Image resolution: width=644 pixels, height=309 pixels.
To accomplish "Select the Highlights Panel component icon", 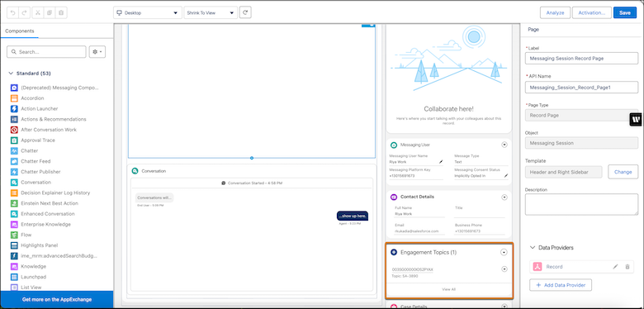I will click(x=14, y=245).
